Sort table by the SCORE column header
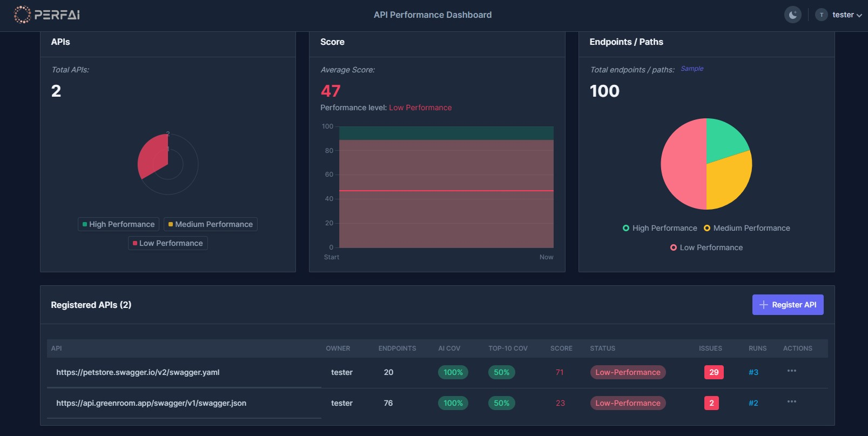The height and width of the screenshot is (436, 868). (561, 348)
